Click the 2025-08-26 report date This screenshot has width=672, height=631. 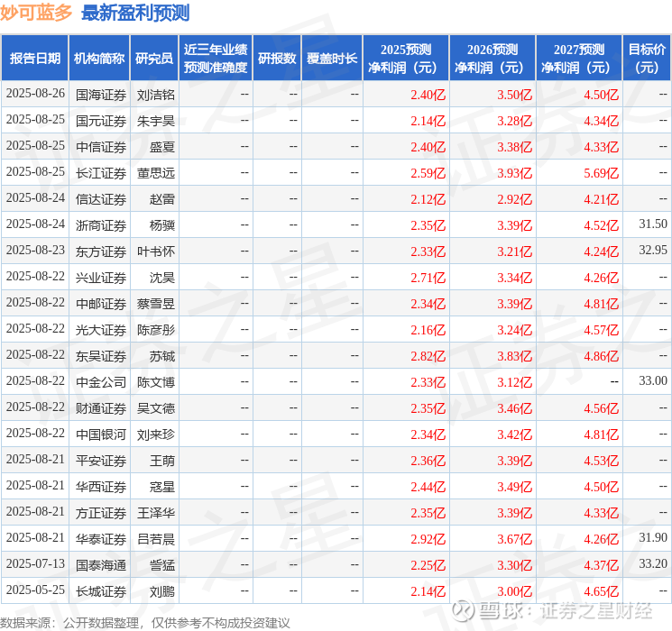point(35,93)
